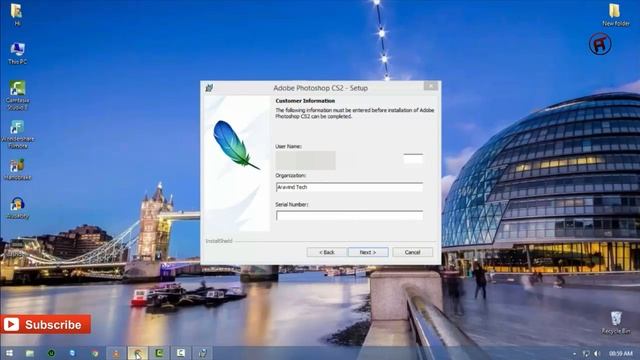The image size is (640, 360).
Task: Click the Next button in setup
Action: pyautogui.click(x=368, y=252)
